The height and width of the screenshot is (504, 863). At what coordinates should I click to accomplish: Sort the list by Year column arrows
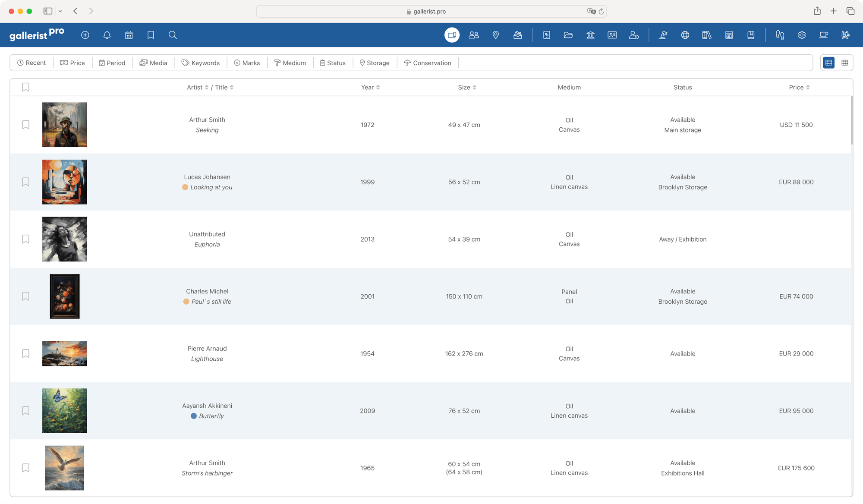coord(378,87)
